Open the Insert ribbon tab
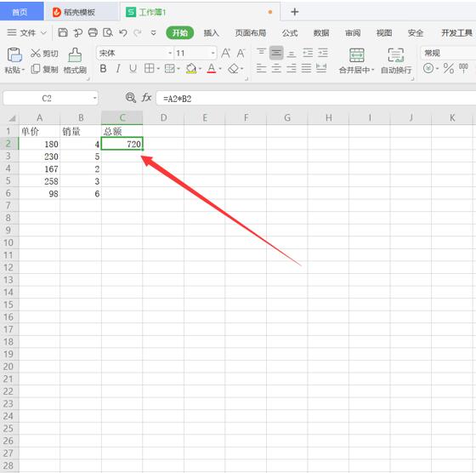The width and height of the screenshot is (476, 473). tap(212, 33)
